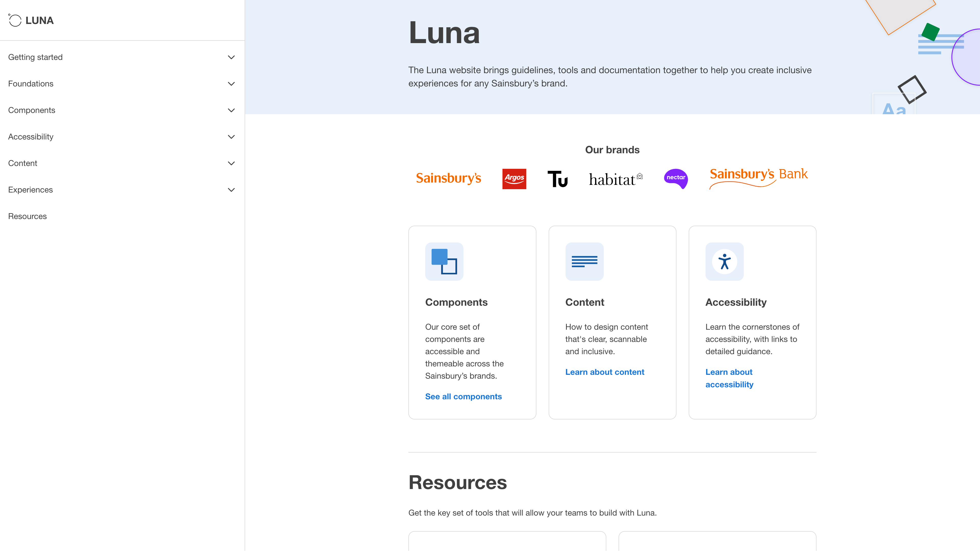Click the Tu brand logo
The height and width of the screenshot is (551, 980).
click(558, 179)
